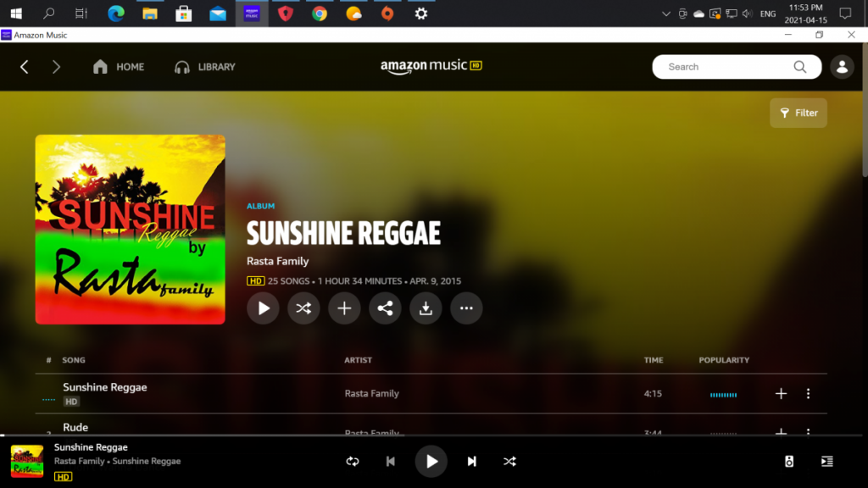Click the HD badge in the player bar
The image size is (868, 488).
point(63,476)
